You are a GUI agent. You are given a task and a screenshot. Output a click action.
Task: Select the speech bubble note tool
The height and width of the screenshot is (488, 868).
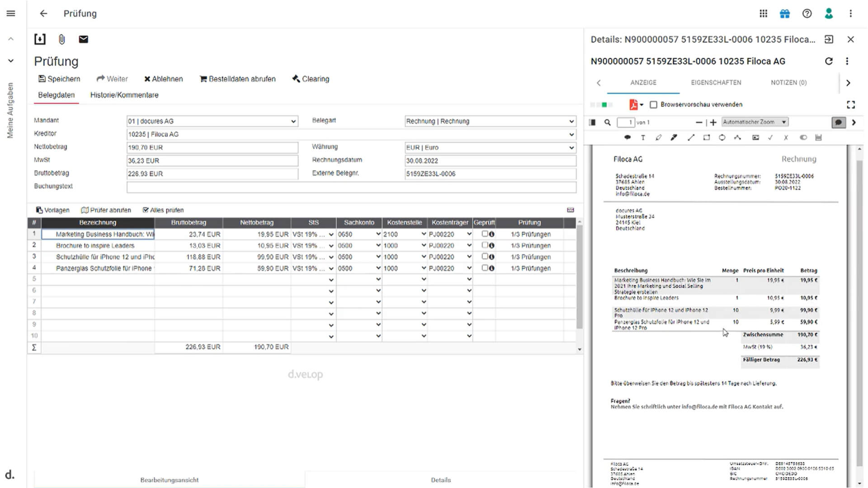pos(627,137)
